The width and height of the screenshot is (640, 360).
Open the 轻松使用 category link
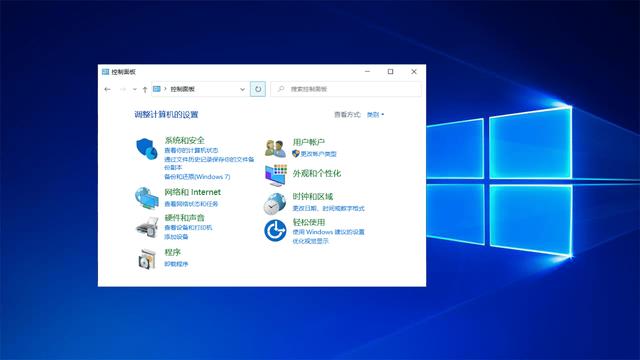click(309, 222)
